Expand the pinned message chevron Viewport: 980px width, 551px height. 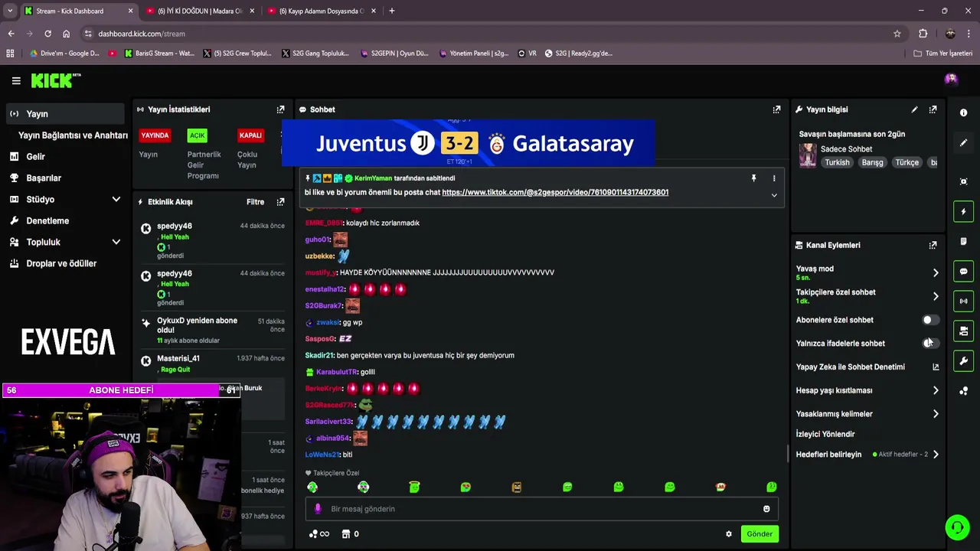(774, 195)
